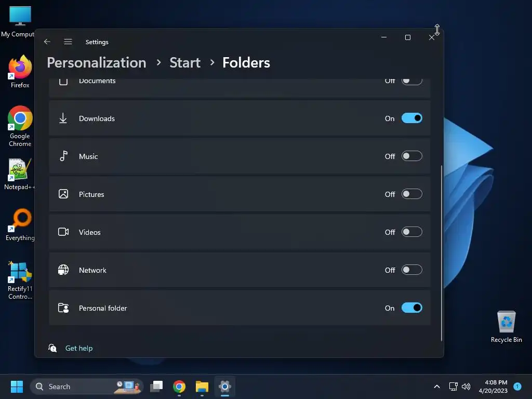Click the Folders breadcrumb heading

tap(246, 63)
